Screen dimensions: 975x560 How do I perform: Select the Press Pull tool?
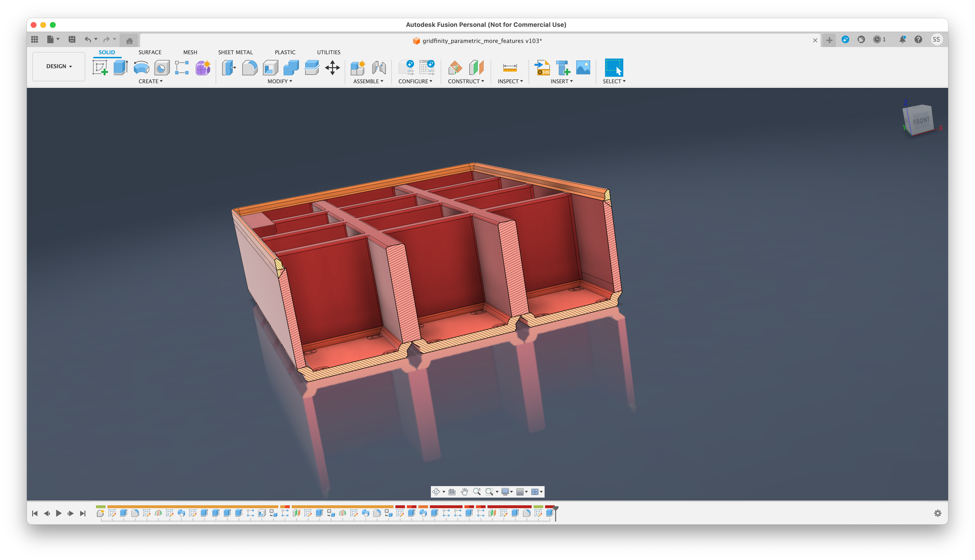(229, 68)
